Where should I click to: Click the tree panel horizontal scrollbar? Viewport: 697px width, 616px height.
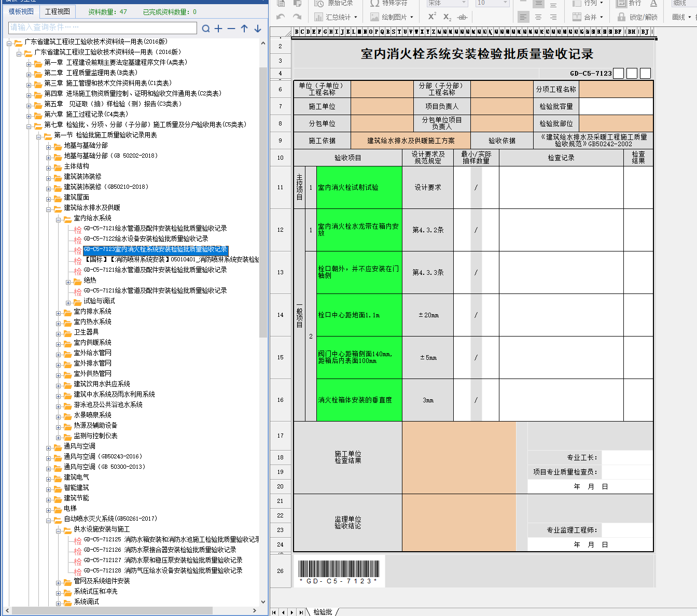111,610
